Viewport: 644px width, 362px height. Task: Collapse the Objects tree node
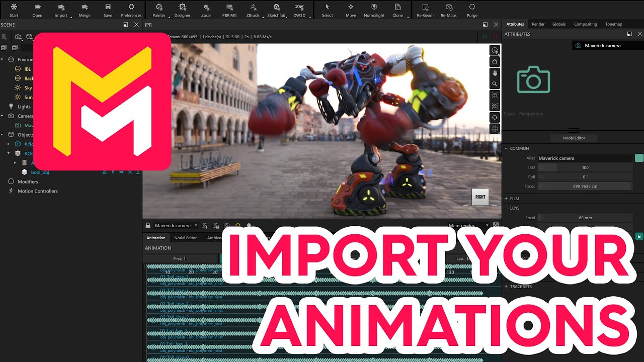2,135
